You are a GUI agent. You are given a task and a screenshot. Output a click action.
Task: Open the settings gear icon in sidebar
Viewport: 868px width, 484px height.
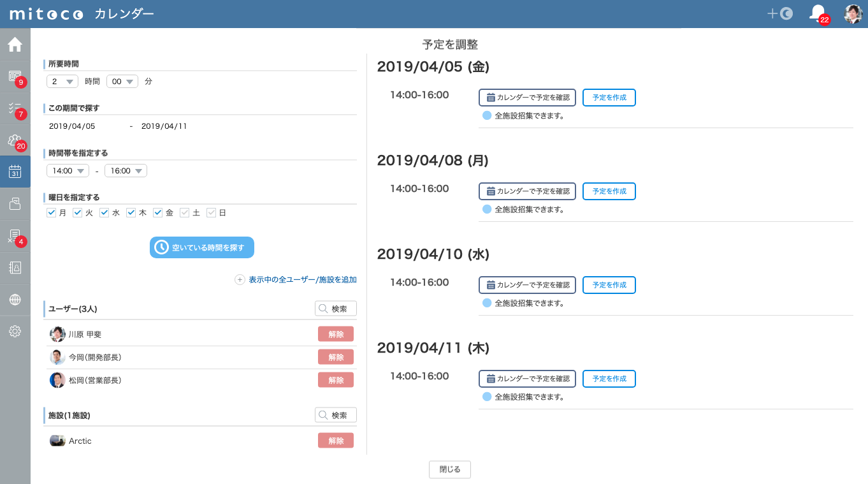click(15, 331)
